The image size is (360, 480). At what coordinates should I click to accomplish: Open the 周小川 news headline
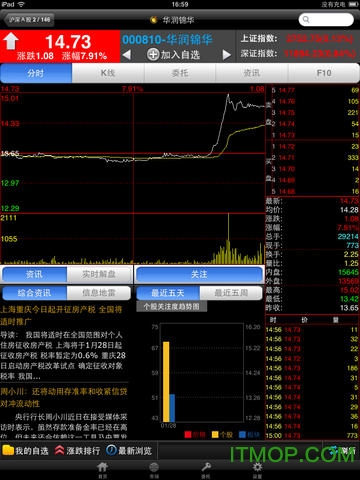click(x=64, y=397)
